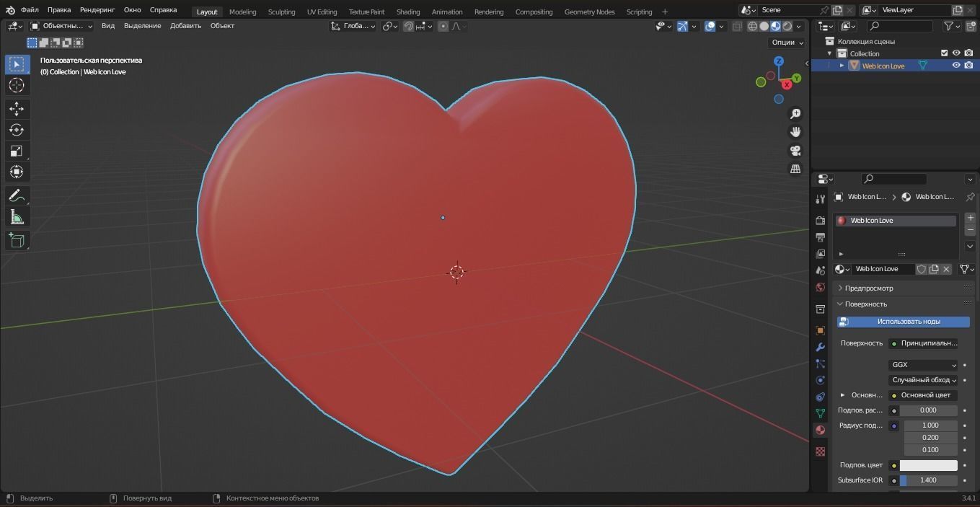The width and height of the screenshot is (980, 507).
Task: Select the Scale tool
Action: click(16, 151)
